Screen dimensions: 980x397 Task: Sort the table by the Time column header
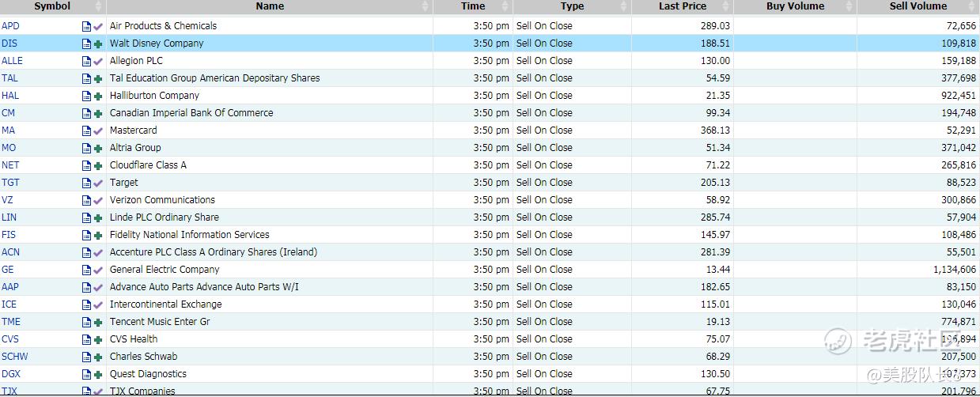click(473, 6)
